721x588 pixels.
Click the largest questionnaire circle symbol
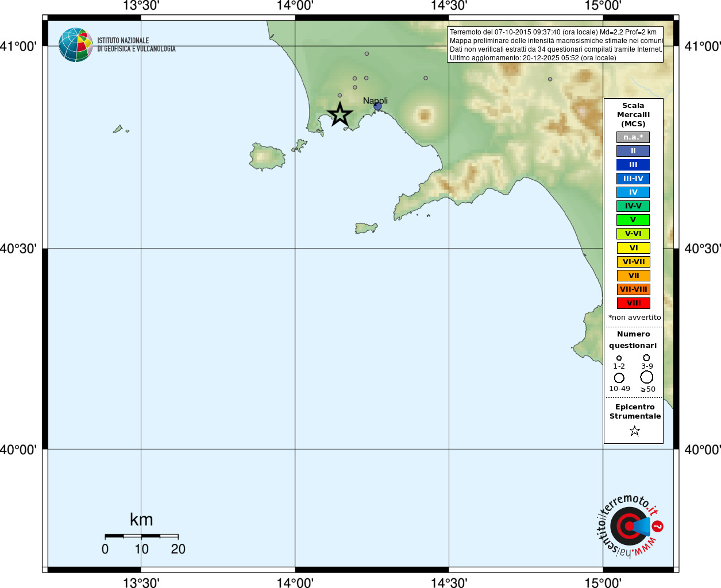pyautogui.click(x=646, y=377)
